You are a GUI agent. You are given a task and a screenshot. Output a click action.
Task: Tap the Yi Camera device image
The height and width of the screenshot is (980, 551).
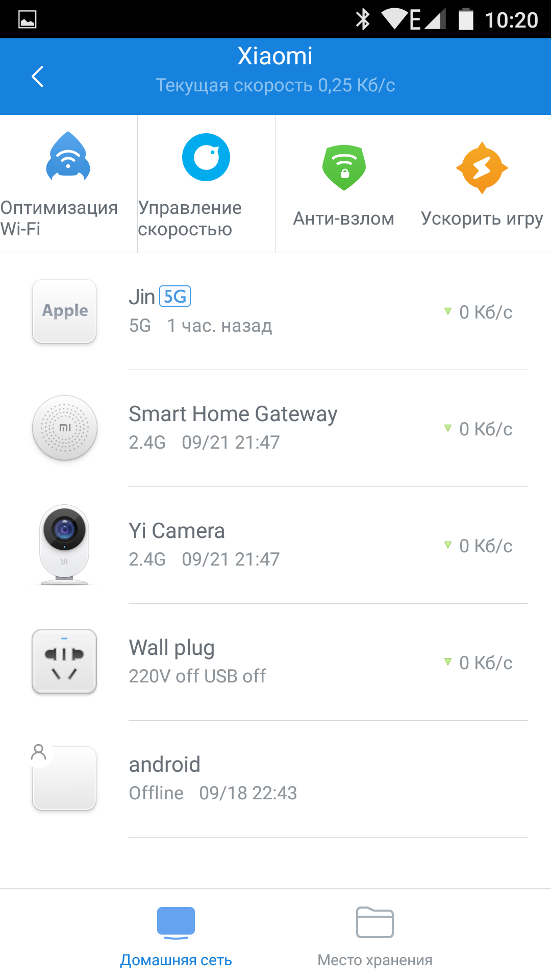point(65,545)
